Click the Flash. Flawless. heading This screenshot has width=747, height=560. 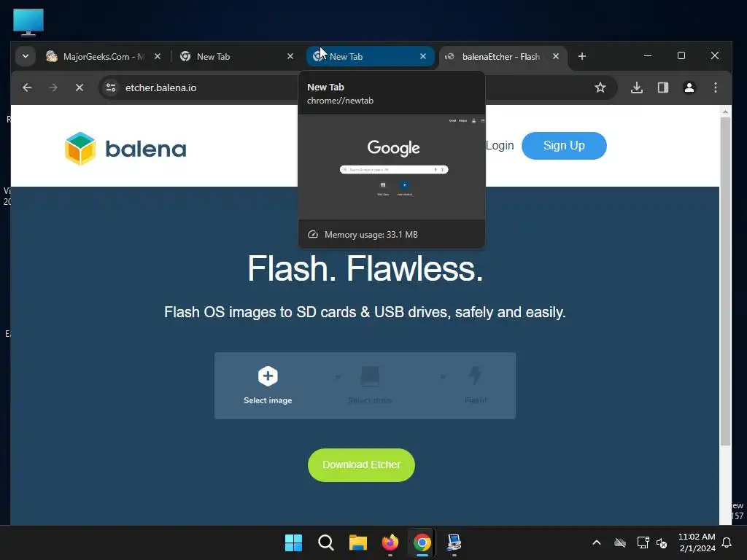[x=365, y=269]
